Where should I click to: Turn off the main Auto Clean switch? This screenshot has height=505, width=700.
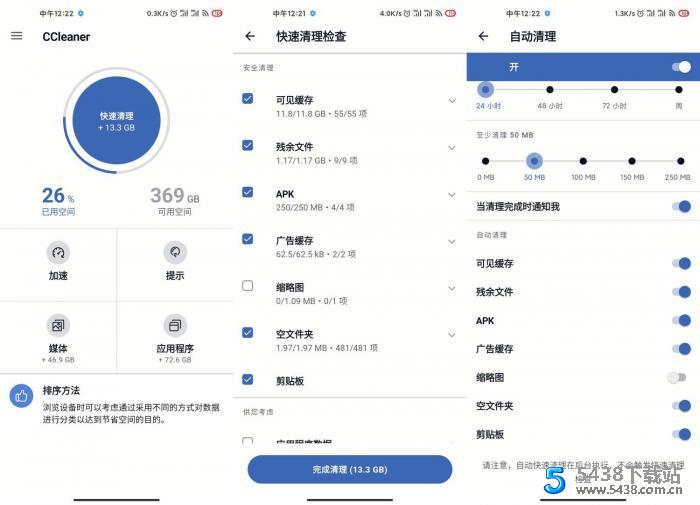tap(682, 67)
